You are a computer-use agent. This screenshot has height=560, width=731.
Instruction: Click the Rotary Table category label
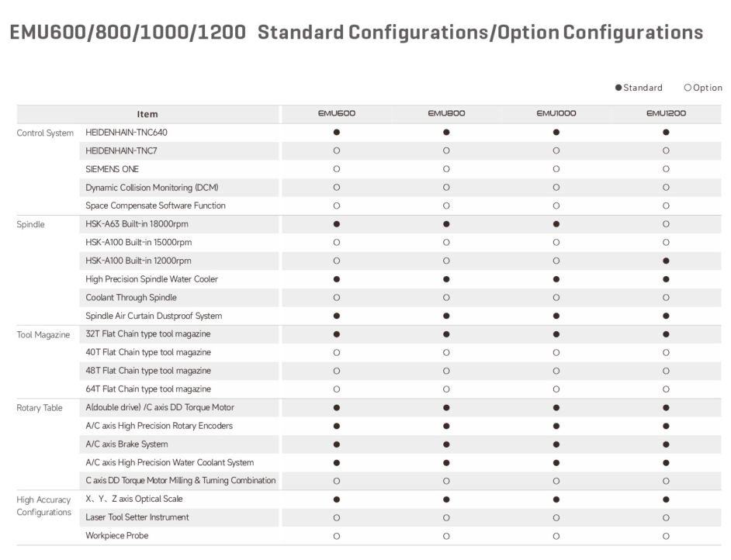click(40, 408)
